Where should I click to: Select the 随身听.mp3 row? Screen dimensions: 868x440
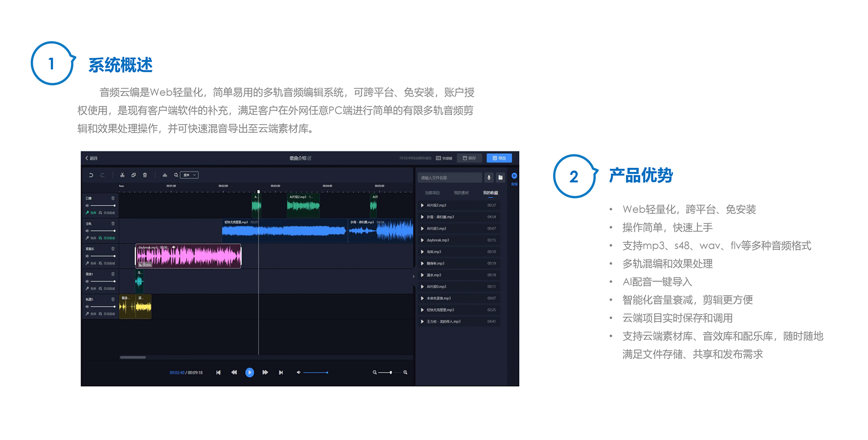tap(459, 263)
